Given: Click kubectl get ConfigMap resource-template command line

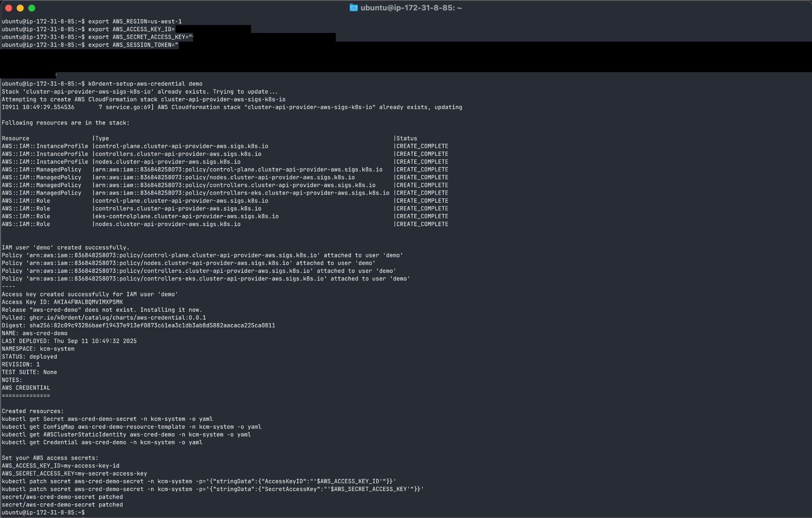Looking at the screenshot, I should point(131,427).
